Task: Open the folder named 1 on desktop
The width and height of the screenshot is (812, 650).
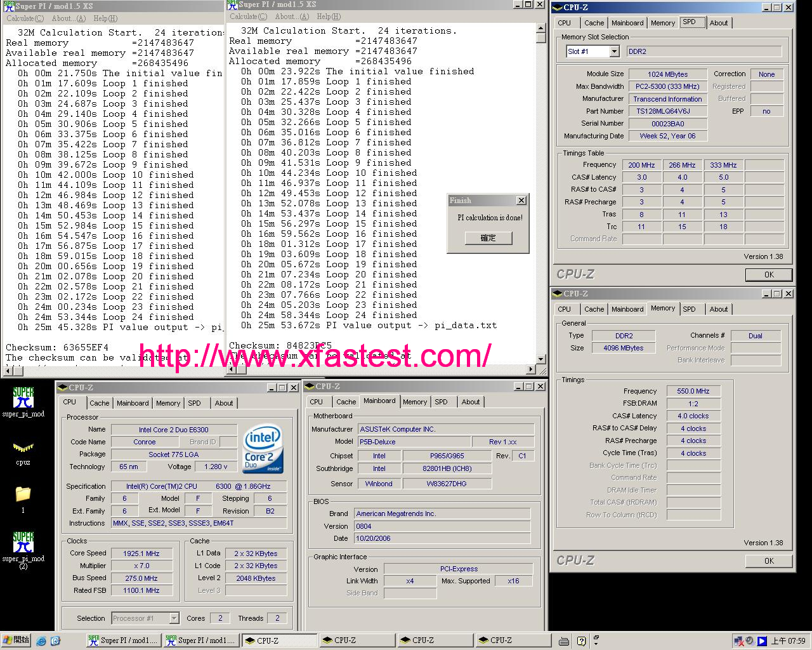Action: tap(23, 495)
